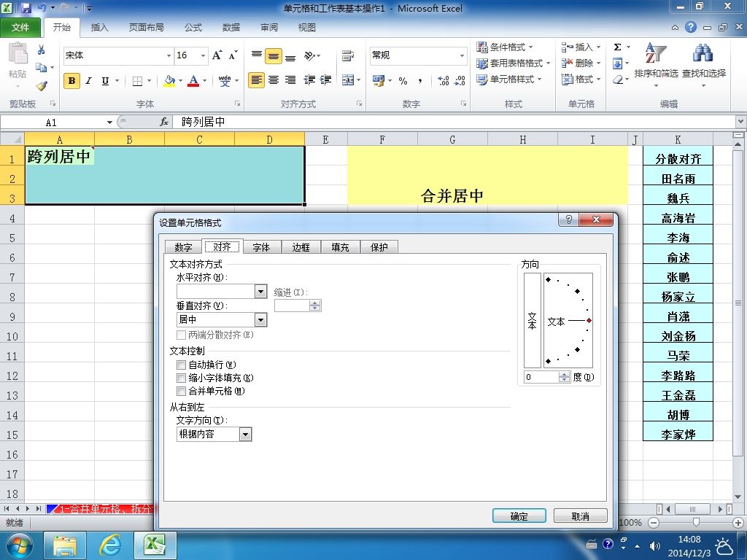
Task: Open the 水平对齐 dropdown
Action: coord(260,291)
